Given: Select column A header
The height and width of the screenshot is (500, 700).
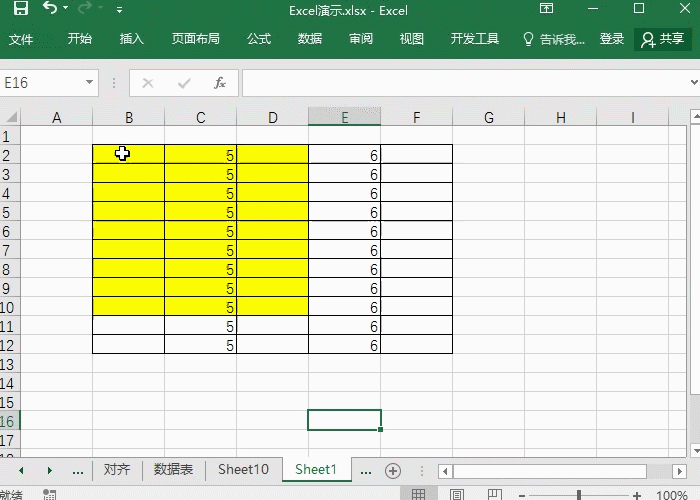Looking at the screenshot, I should click(56, 117).
